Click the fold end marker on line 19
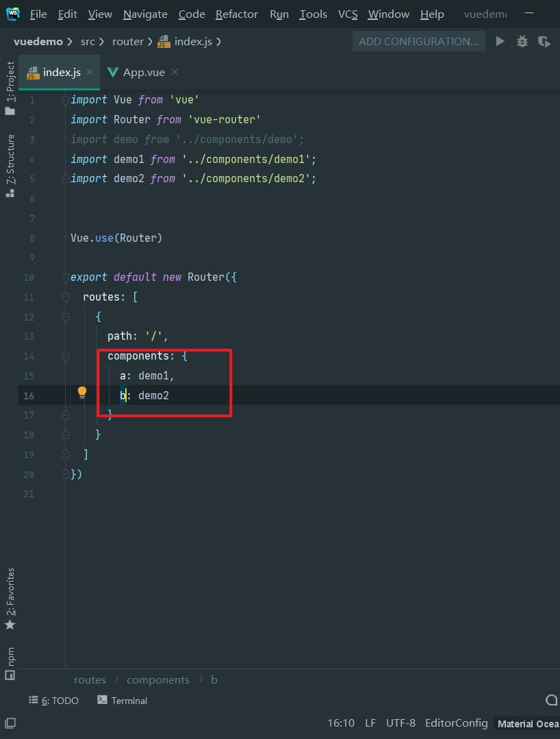Image resolution: width=560 pixels, height=739 pixels. (66, 455)
